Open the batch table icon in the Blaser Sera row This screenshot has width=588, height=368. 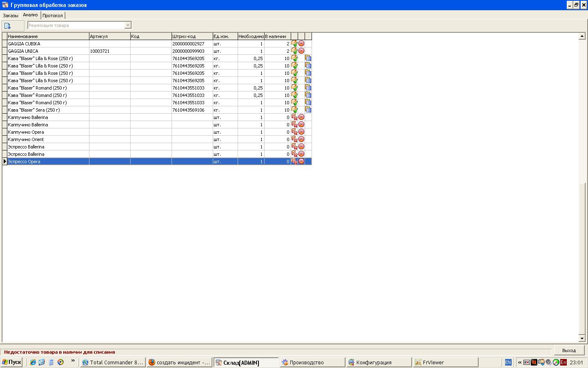click(x=308, y=110)
